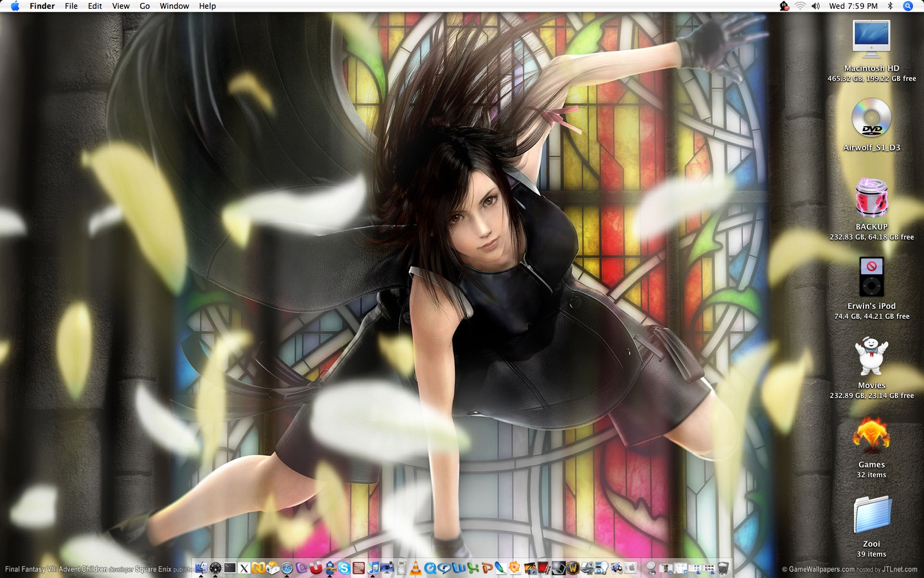Open the toaster app in Dock

273,568
